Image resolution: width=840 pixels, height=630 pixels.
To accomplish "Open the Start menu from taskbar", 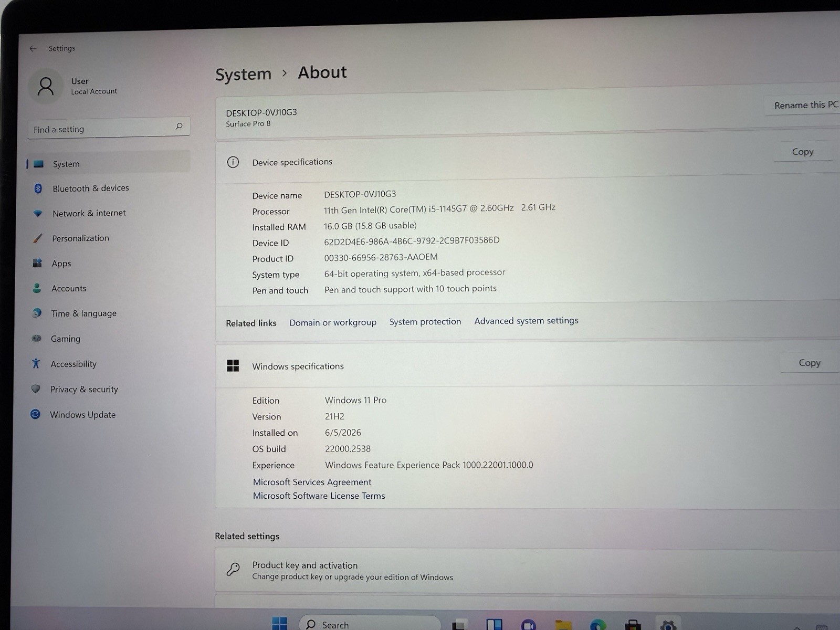I will tap(279, 623).
